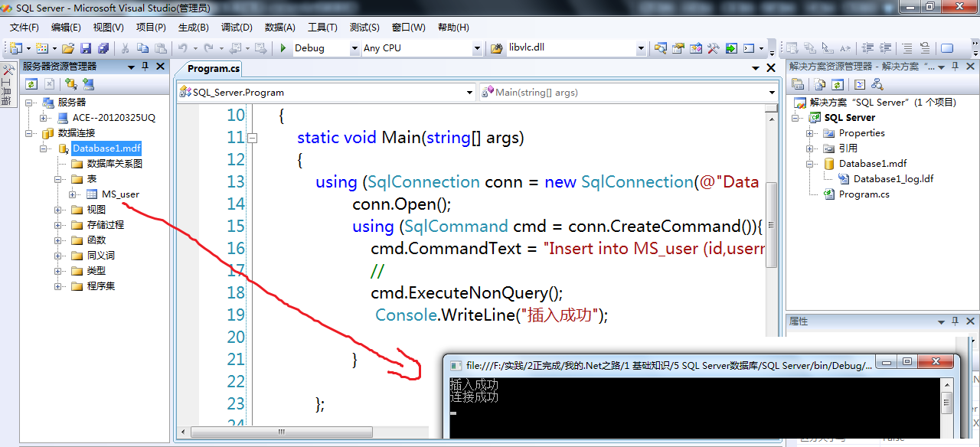Screen dimensions: 980x447
Task: Toggle auto-hide pin on Properties panel
Action: (955, 321)
